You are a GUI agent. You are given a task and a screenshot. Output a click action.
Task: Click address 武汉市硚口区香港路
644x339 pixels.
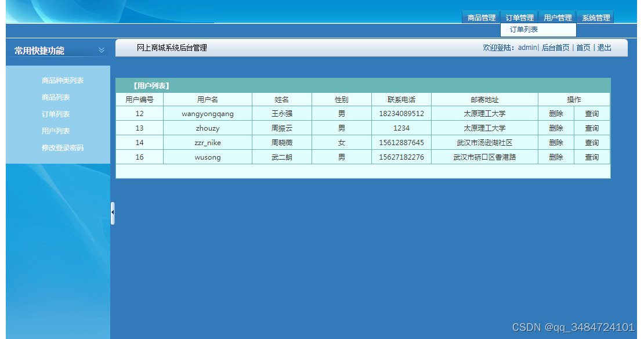coord(484,157)
